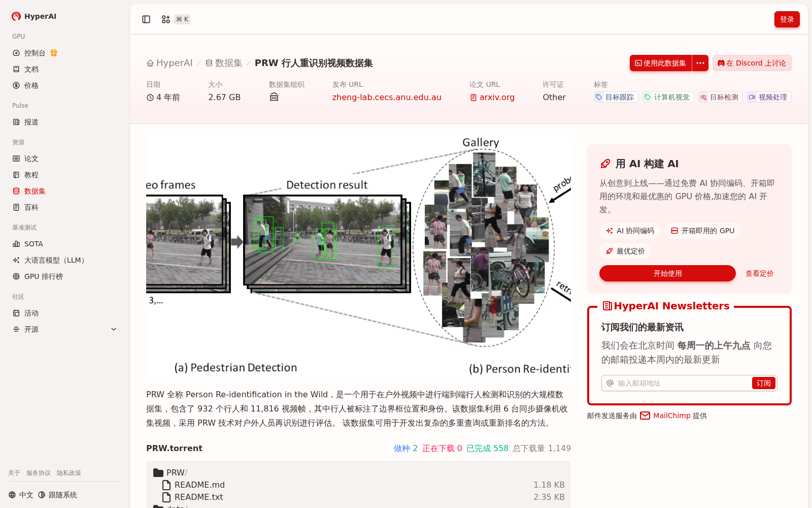Image resolution: width=812 pixels, height=508 pixels.
Task: Click 已完成 558 count
Action: [487, 448]
